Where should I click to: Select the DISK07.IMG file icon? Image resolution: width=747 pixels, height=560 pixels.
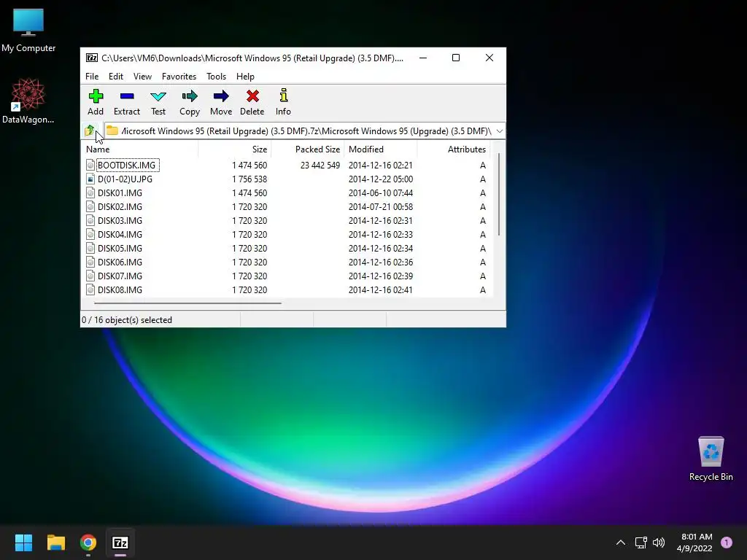tap(90, 276)
